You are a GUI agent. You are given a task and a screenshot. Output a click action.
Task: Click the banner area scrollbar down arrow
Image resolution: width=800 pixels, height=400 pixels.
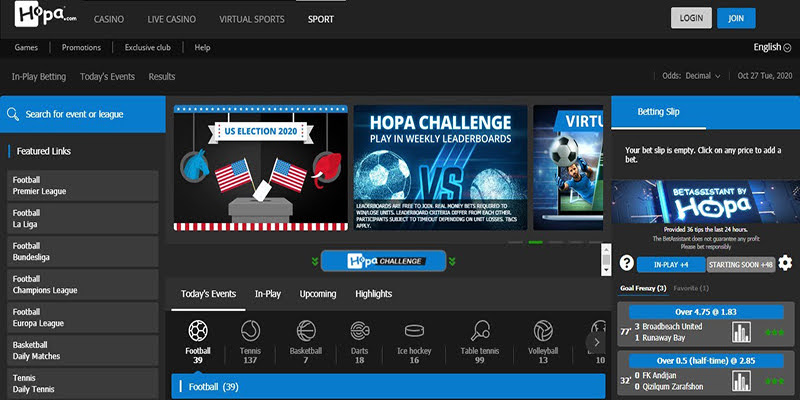click(606, 271)
